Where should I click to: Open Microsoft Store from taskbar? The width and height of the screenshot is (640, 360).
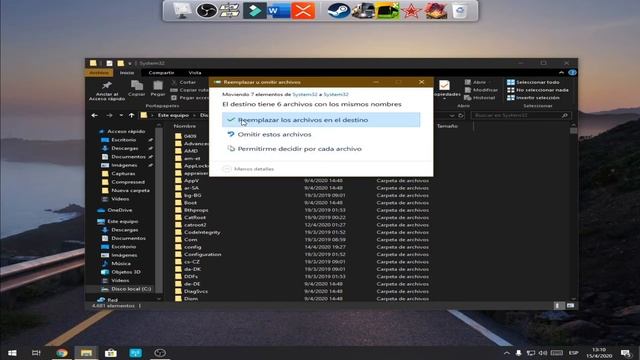click(x=111, y=353)
